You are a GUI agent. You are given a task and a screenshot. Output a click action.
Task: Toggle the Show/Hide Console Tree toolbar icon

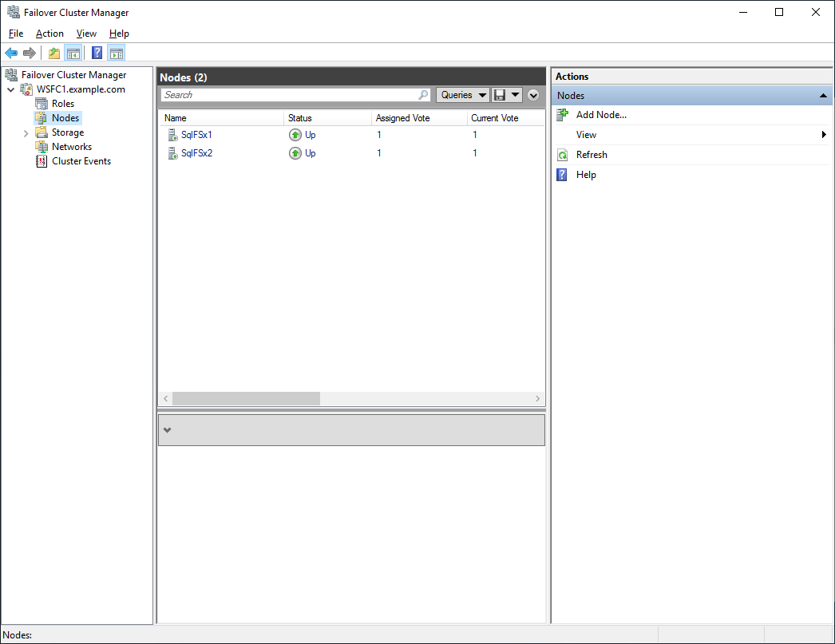point(73,53)
